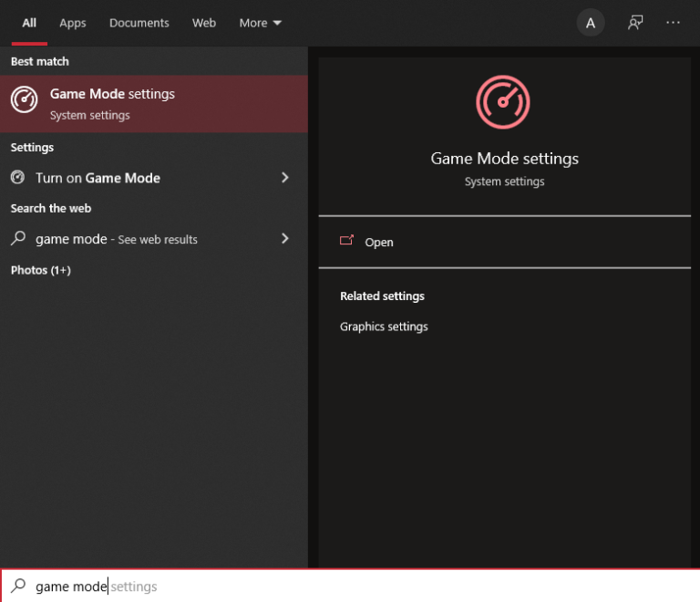Viewport: 700px width, 602px height.
Task: Click the Settings section header
Action: 32,148
